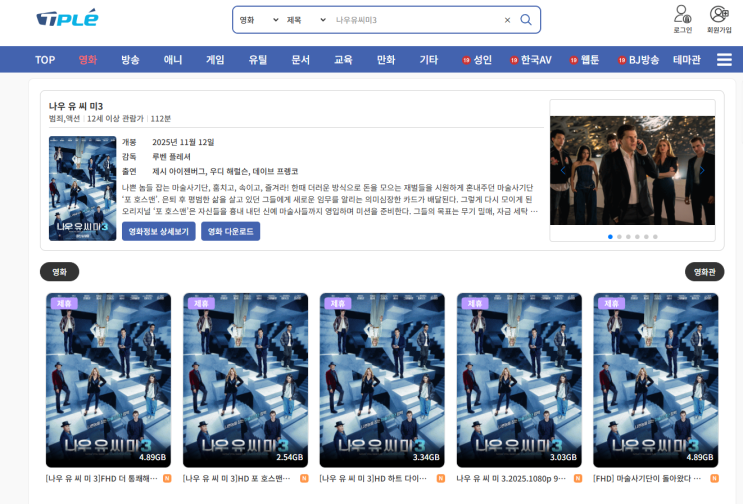
Task: Click the N badge beside FHD 더 통쾌해 title
Action: click(x=167, y=478)
